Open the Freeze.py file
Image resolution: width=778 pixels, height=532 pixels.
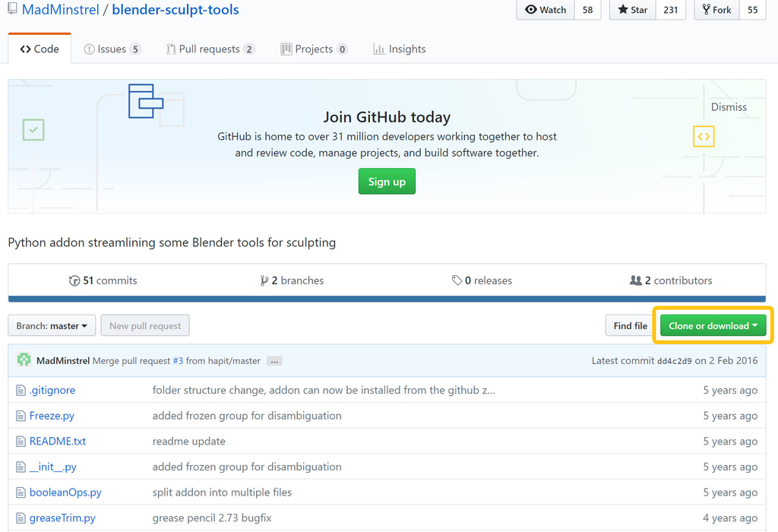[52, 416]
